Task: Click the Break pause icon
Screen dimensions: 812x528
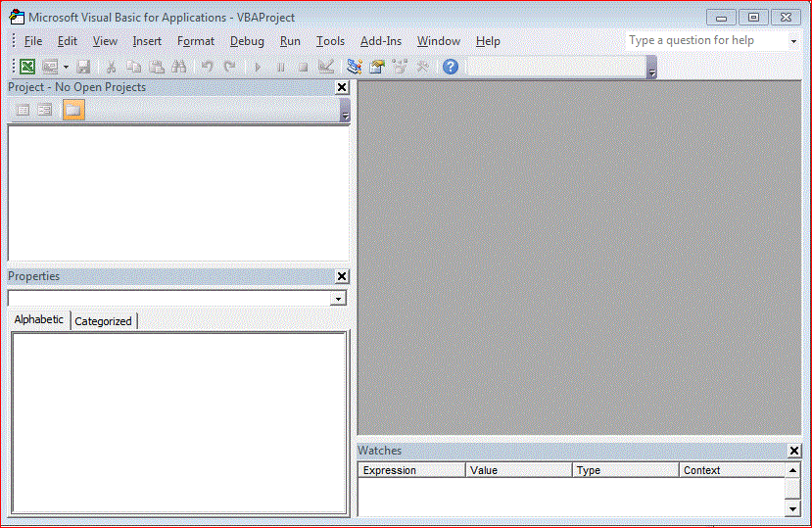Action: click(x=281, y=67)
